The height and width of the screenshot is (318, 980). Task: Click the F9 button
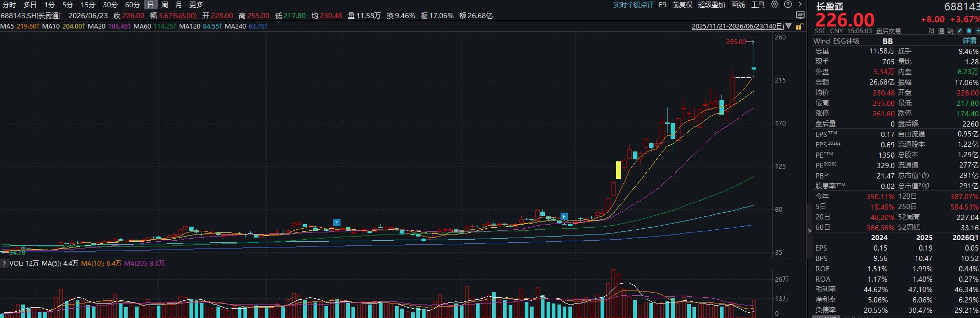tap(662, 5)
